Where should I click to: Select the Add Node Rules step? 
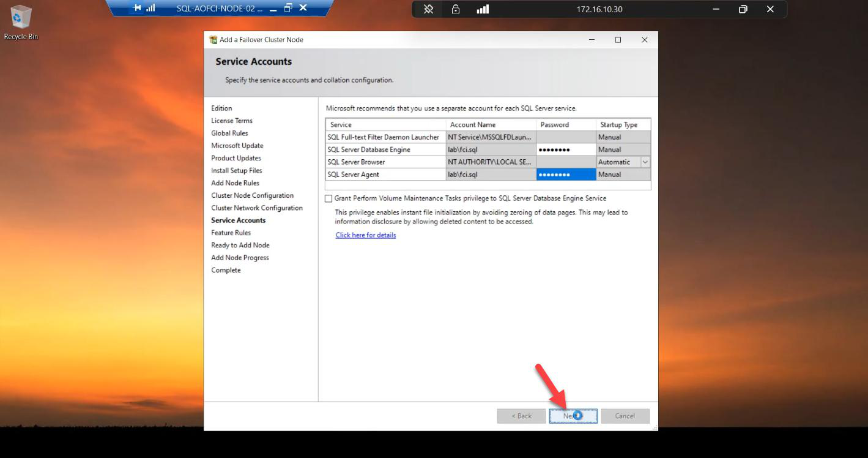click(236, 183)
